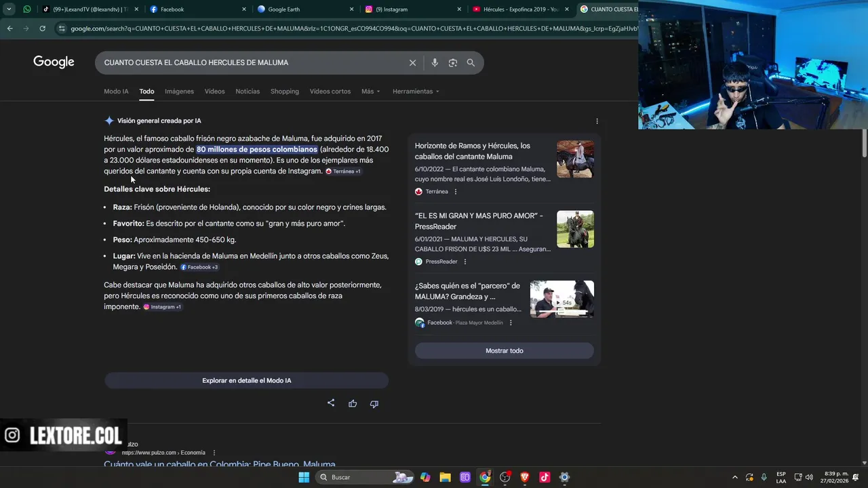
Task: Expand Facebook +3 source chip
Action: 199,267
